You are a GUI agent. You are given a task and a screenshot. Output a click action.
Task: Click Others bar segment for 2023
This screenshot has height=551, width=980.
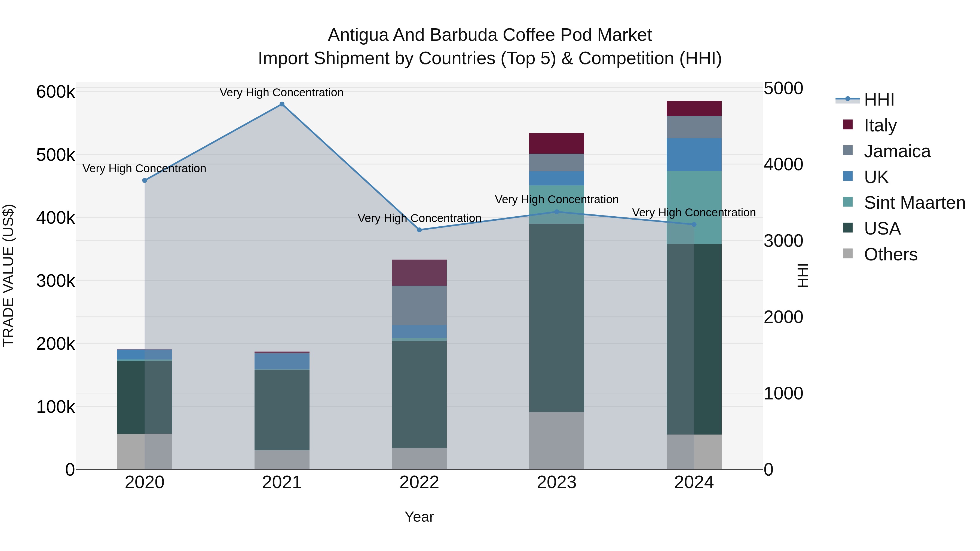coord(557,441)
